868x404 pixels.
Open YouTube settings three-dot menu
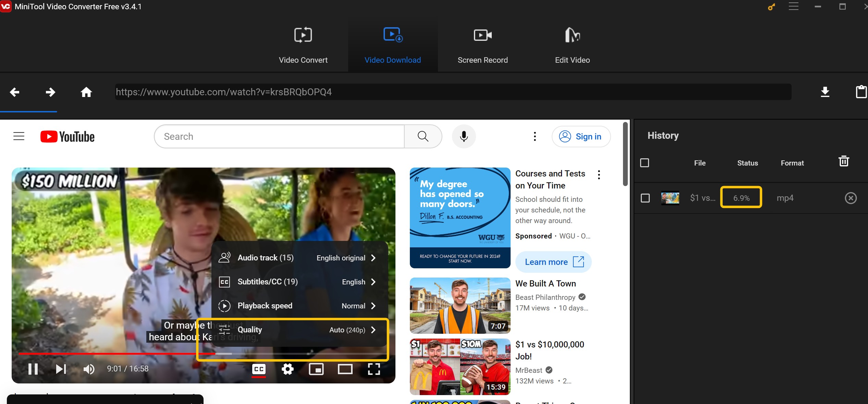[x=535, y=136]
